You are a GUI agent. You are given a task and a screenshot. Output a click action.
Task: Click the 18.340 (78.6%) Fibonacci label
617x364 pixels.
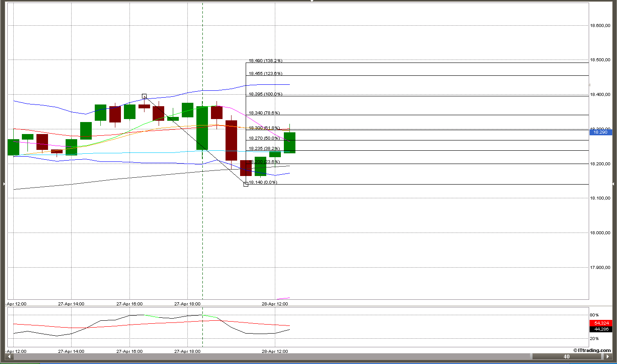[x=264, y=113]
